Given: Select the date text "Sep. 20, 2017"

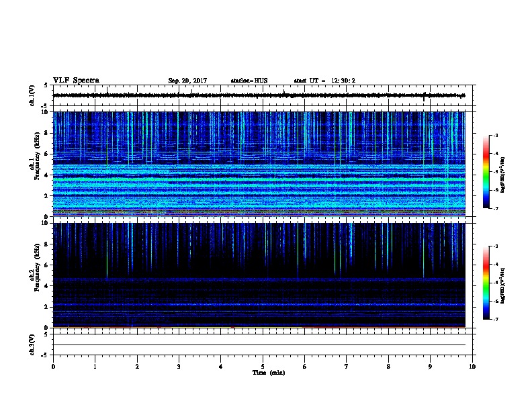Looking at the screenshot, I should point(187,81).
